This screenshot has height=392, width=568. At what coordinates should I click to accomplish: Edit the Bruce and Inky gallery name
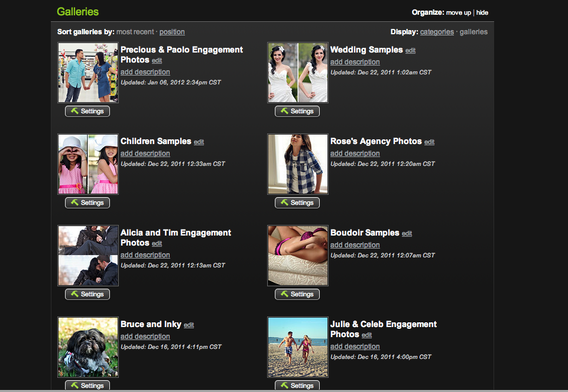(x=189, y=325)
